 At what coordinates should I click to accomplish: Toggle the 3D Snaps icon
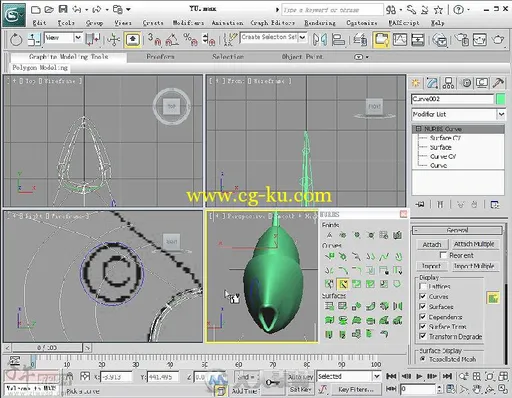pyautogui.click(x=154, y=40)
